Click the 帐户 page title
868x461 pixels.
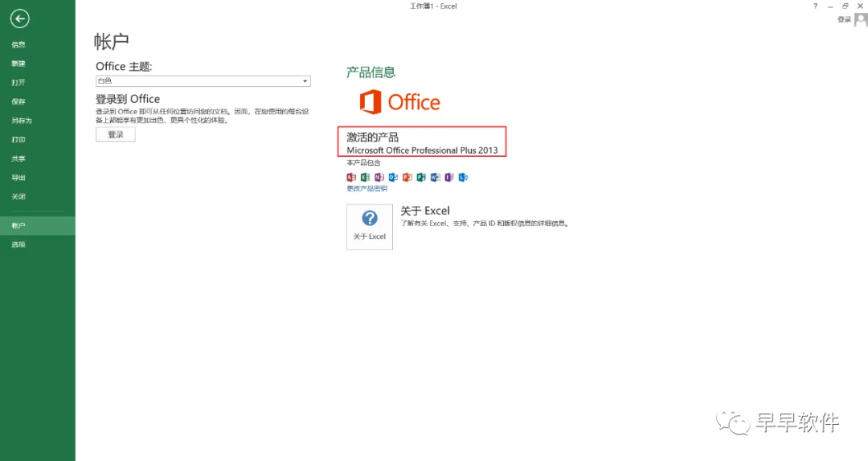tap(111, 42)
